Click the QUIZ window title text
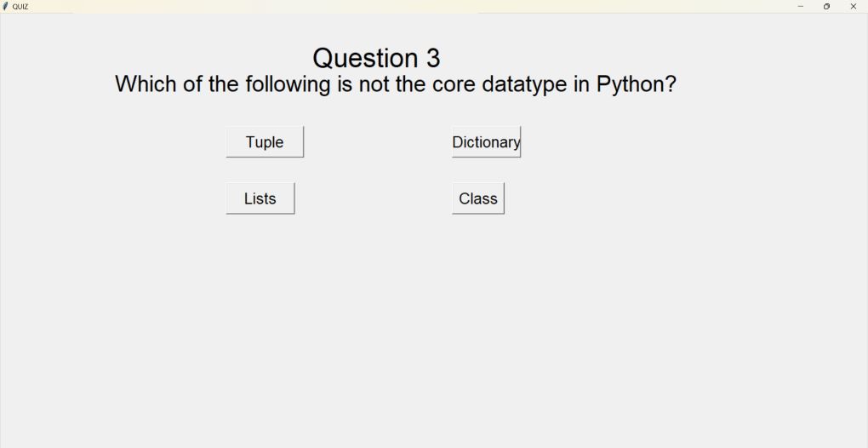This screenshot has width=868, height=448. coord(20,7)
